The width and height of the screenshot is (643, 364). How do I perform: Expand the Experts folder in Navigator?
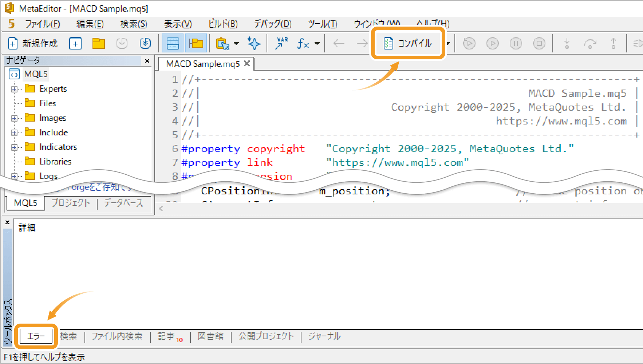(x=14, y=89)
